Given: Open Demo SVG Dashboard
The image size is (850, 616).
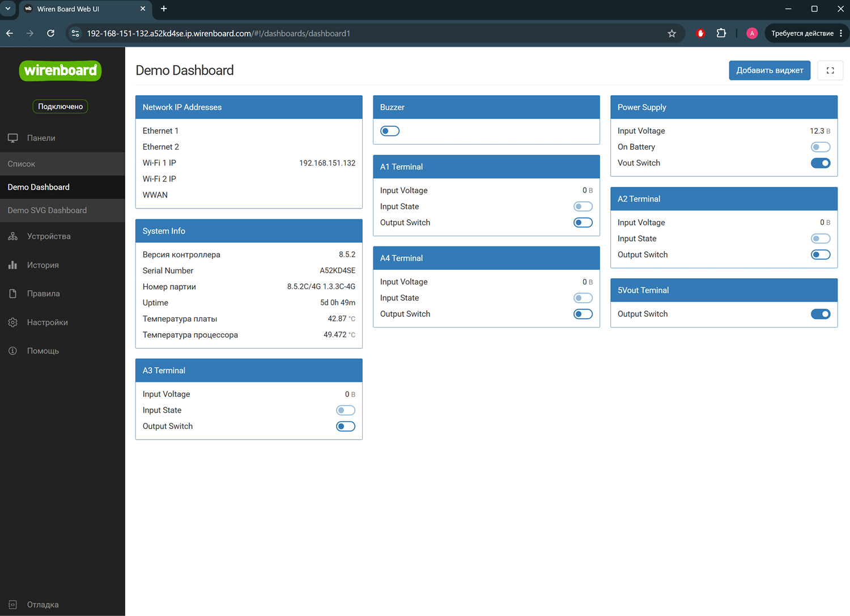Looking at the screenshot, I should (62, 210).
